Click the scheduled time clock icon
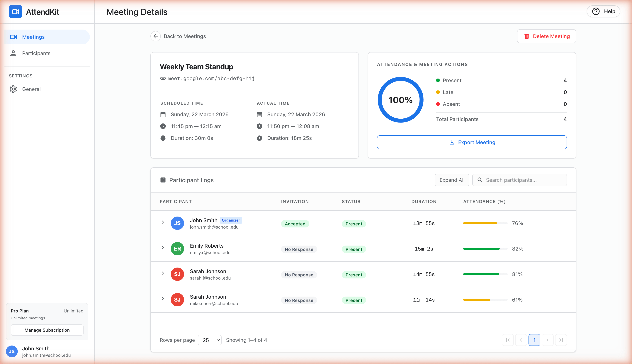 [163, 126]
